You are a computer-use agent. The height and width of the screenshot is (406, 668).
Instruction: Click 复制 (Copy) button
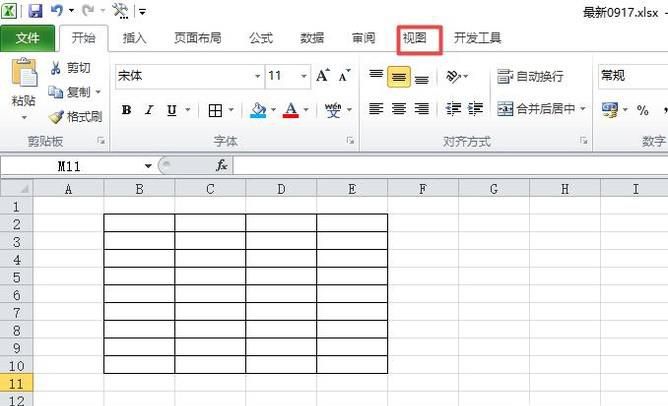tap(69, 92)
